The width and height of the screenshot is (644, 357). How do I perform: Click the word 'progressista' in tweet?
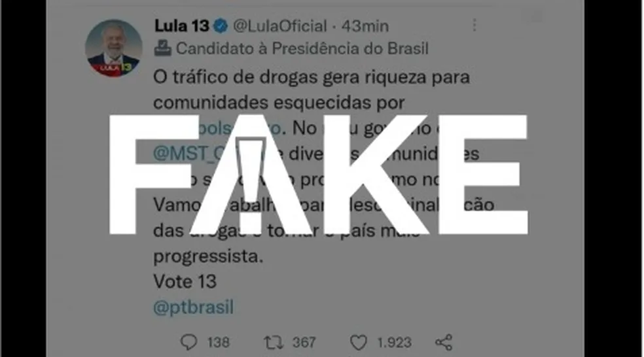[207, 256]
